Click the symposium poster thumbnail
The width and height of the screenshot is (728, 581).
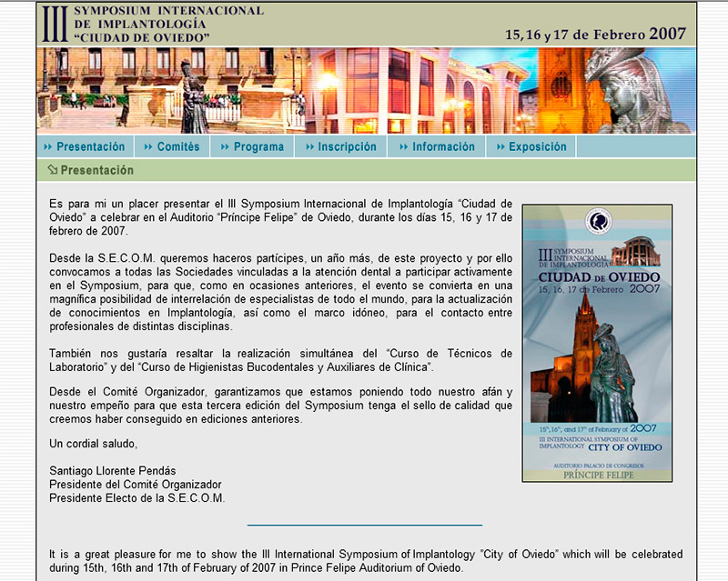coord(597,344)
